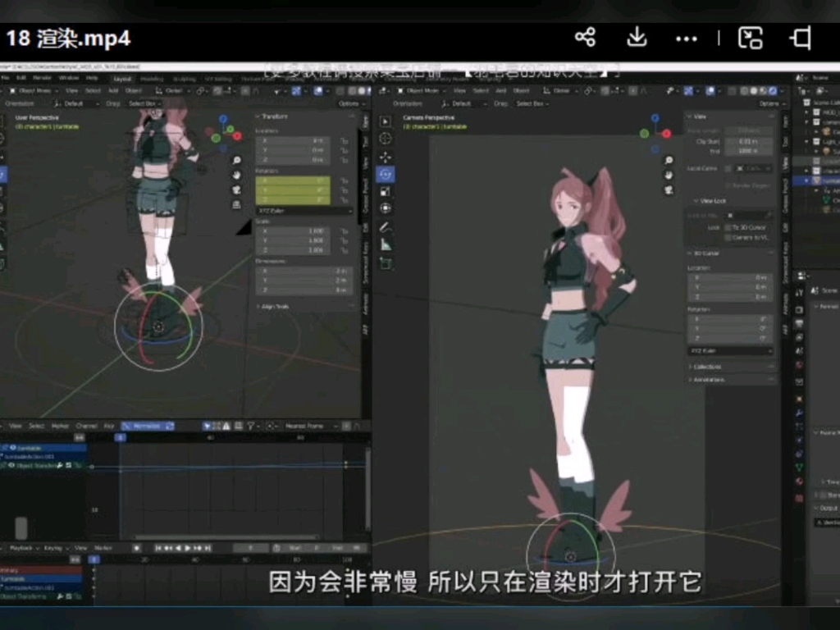Jump to the timeline start frame
The height and width of the screenshot is (630, 840).
click(x=158, y=548)
